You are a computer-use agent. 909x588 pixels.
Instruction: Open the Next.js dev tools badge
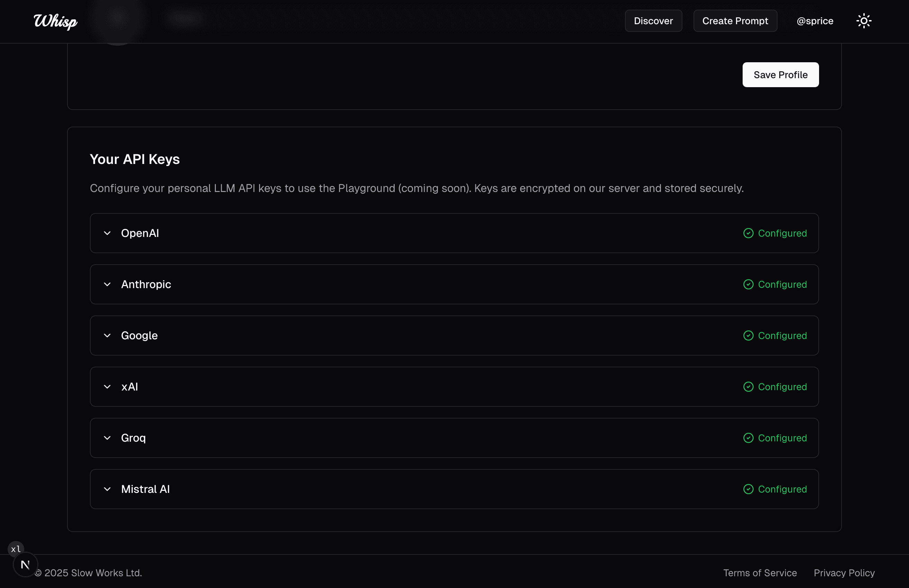click(25, 564)
